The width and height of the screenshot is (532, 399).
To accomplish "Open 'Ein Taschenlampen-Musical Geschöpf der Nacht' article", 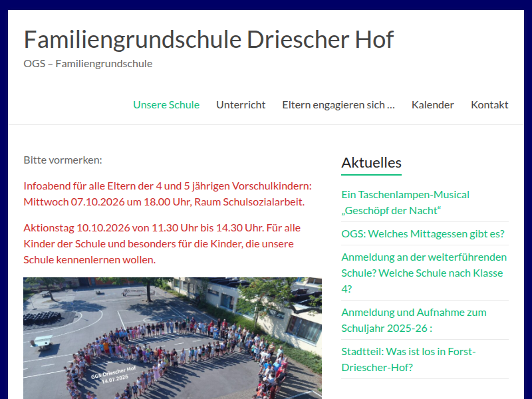I will tap(406, 203).
